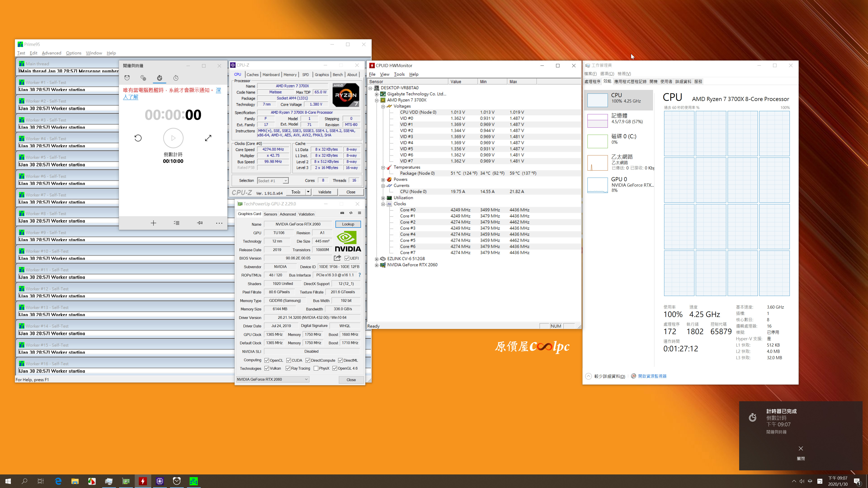Toggle the DirectML checkbox
The width and height of the screenshot is (868, 488).
(341, 360)
